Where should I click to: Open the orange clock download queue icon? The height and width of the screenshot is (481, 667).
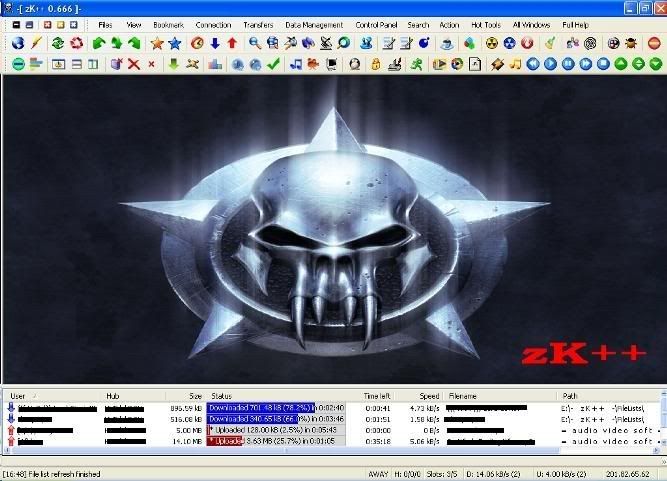[x=197, y=43]
